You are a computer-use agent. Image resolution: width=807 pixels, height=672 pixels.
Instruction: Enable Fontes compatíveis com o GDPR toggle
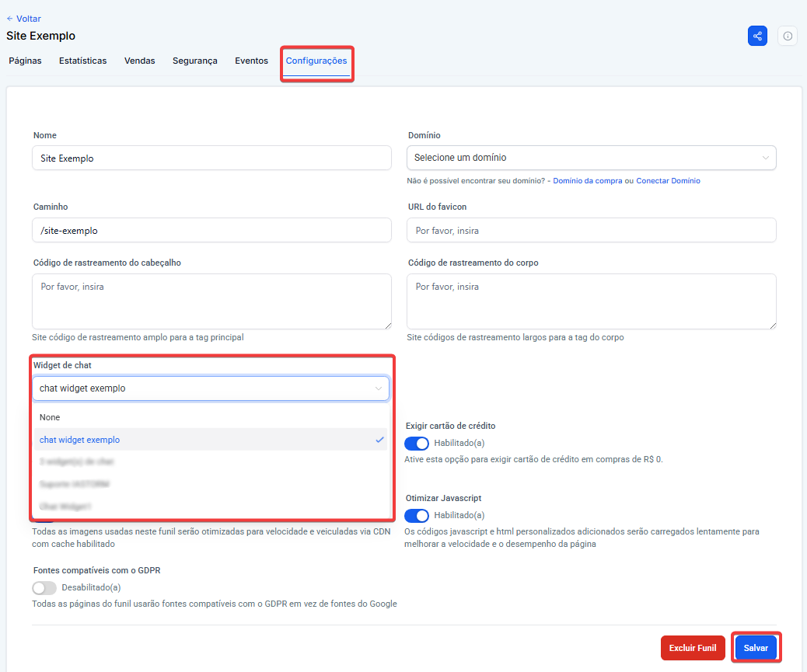click(x=44, y=587)
